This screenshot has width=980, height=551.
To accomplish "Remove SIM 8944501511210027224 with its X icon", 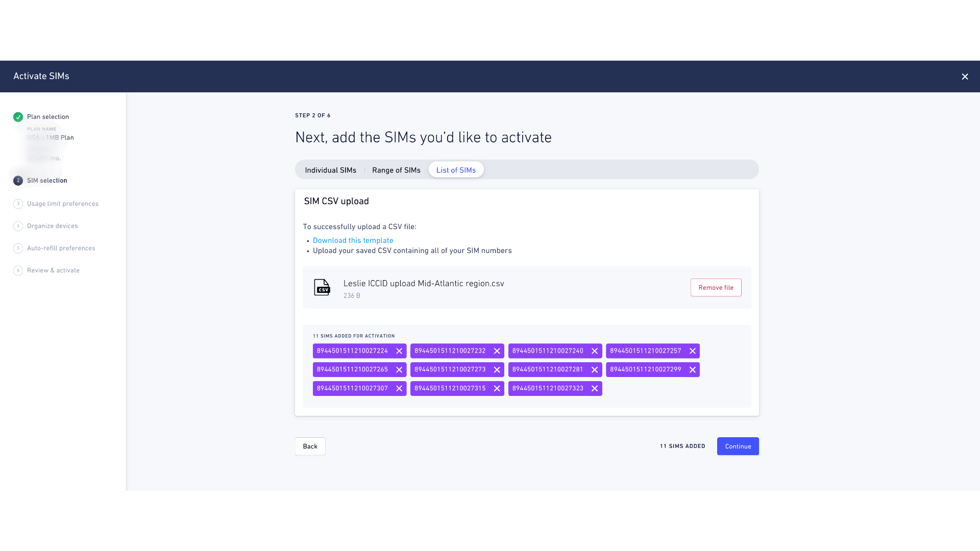I will click(399, 351).
